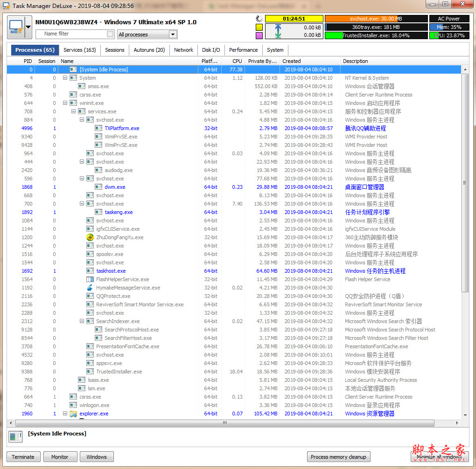
Task: Click the Process memory cleanup button
Action: point(338,456)
